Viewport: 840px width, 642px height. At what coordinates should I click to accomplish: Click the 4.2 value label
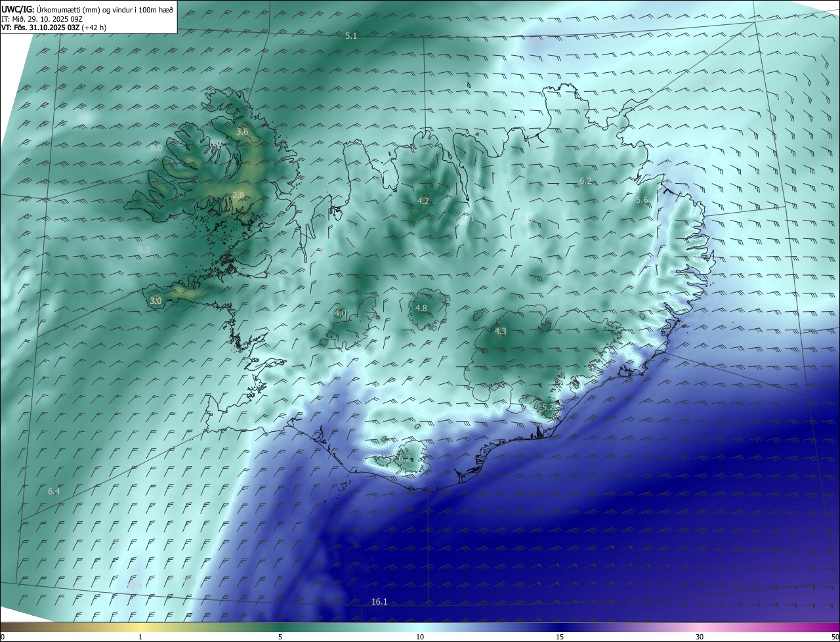point(423,202)
